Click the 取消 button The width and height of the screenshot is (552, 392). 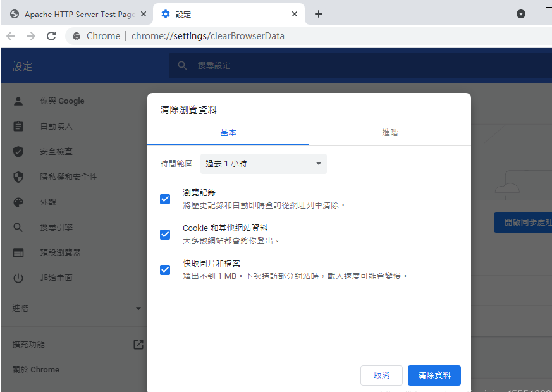click(x=381, y=376)
